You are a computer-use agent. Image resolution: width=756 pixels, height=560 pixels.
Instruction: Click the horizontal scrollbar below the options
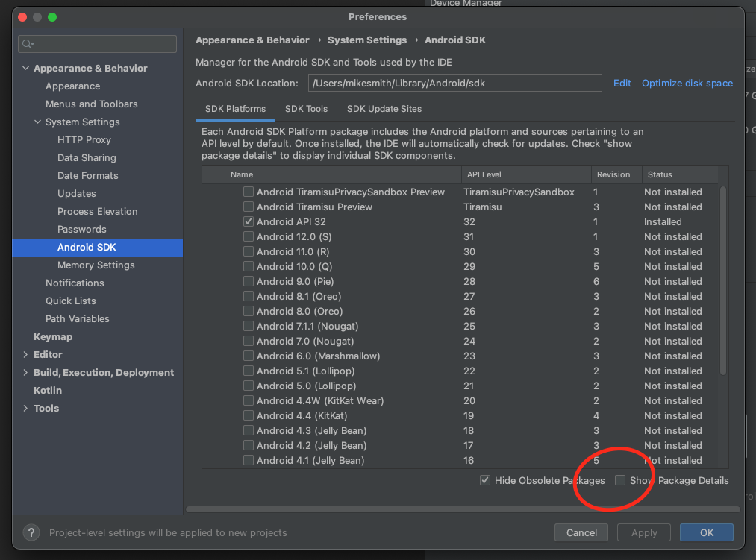463,509
